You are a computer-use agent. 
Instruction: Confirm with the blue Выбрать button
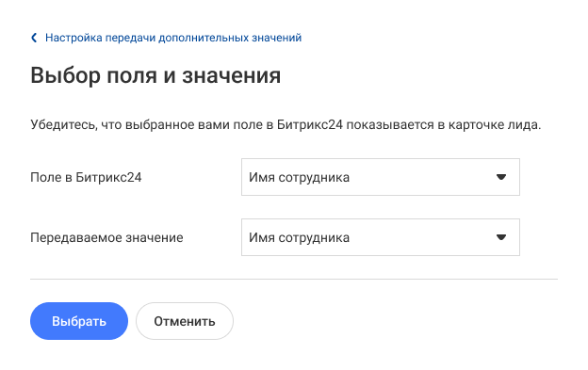[x=79, y=321]
